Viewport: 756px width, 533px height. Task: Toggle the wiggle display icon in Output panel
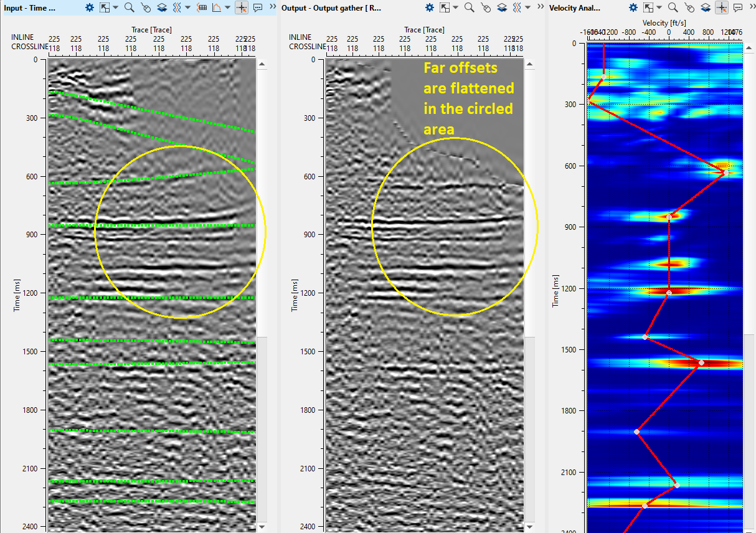tap(517, 7)
